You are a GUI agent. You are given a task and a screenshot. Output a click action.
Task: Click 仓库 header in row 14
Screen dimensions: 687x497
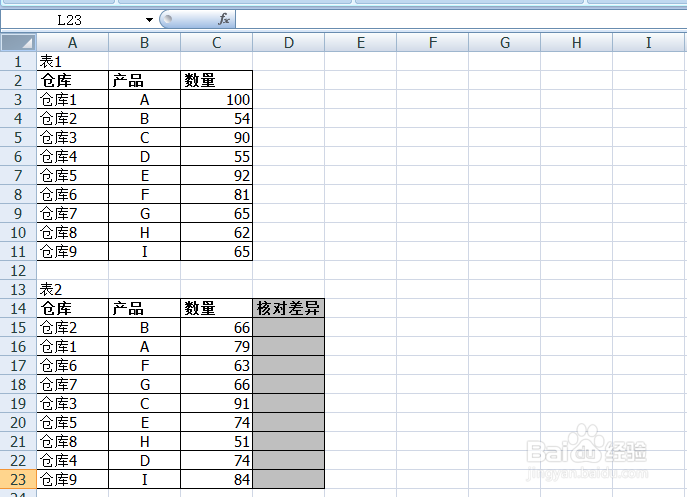tap(72, 309)
